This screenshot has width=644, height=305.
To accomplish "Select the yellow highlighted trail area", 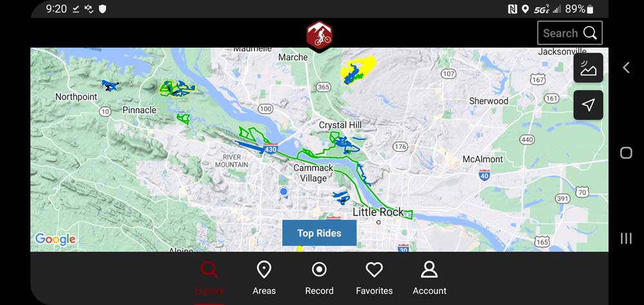I will [x=357, y=69].
